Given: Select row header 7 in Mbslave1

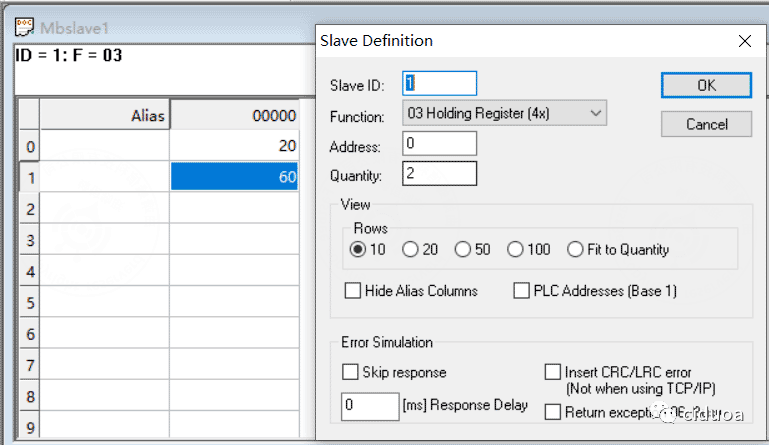Looking at the screenshot, I should [x=30, y=365].
